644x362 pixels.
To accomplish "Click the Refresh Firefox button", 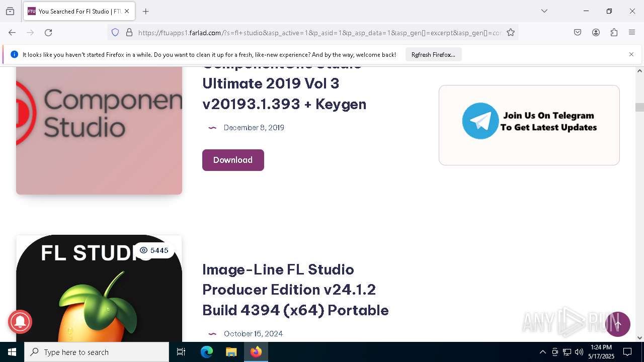I will [x=433, y=54].
